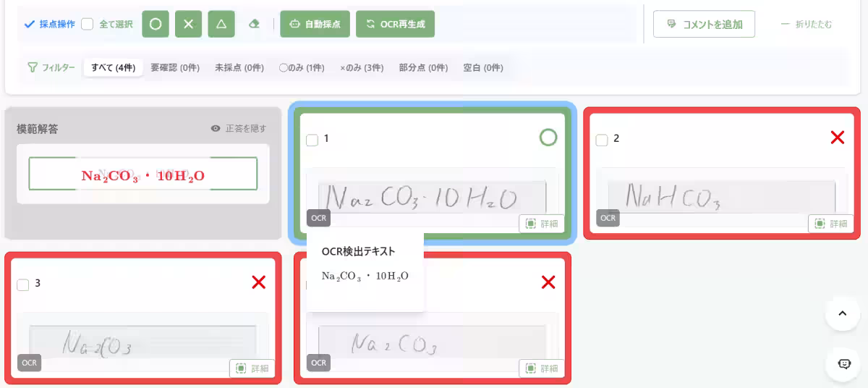
Task: Click the OCR badge on card 3
Action: [x=30, y=363]
